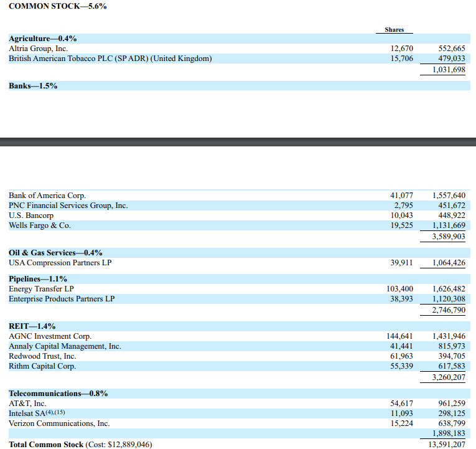Select Agriculture subtotal 1,031,698
The width and height of the screenshot is (476, 449).
coord(449,70)
